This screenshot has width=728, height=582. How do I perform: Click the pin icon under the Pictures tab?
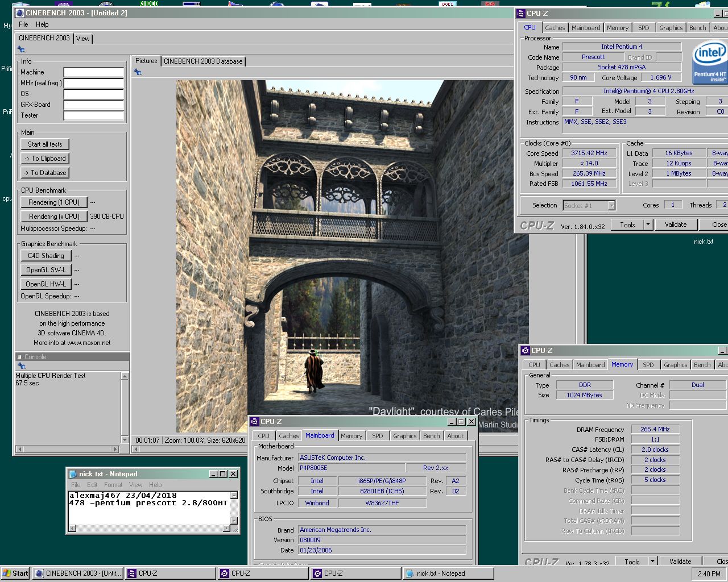tap(138, 72)
